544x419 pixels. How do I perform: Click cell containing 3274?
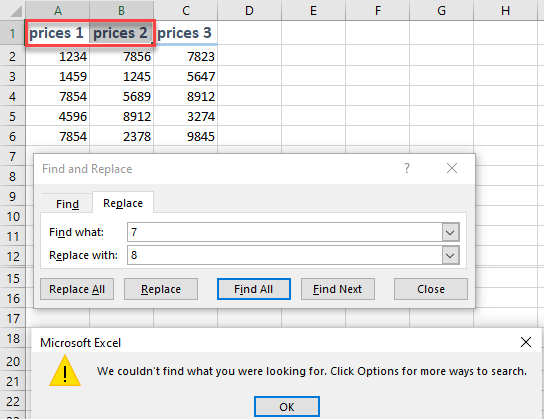pyautogui.click(x=186, y=116)
